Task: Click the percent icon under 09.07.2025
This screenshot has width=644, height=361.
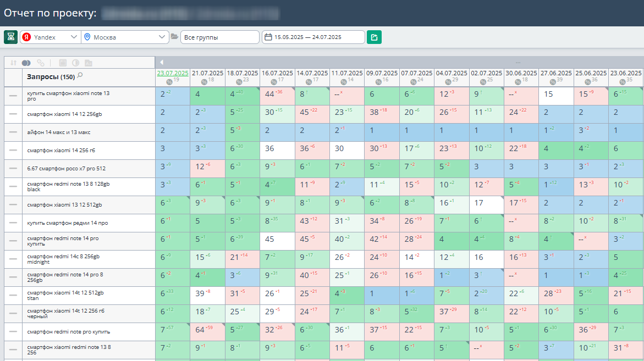Action: (x=378, y=82)
